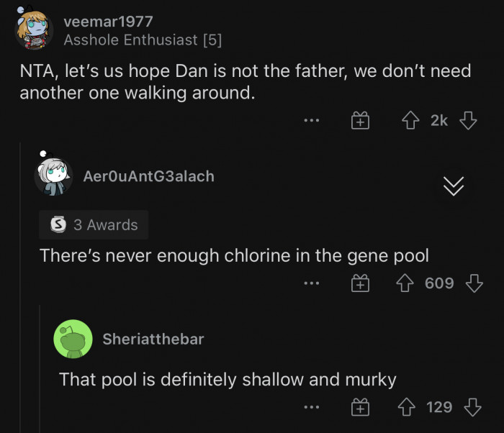Open more options on AerOuAntG3alach's comment
Image resolution: width=504 pixels, height=433 pixels.
pyautogui.click(x=311, y=283)
